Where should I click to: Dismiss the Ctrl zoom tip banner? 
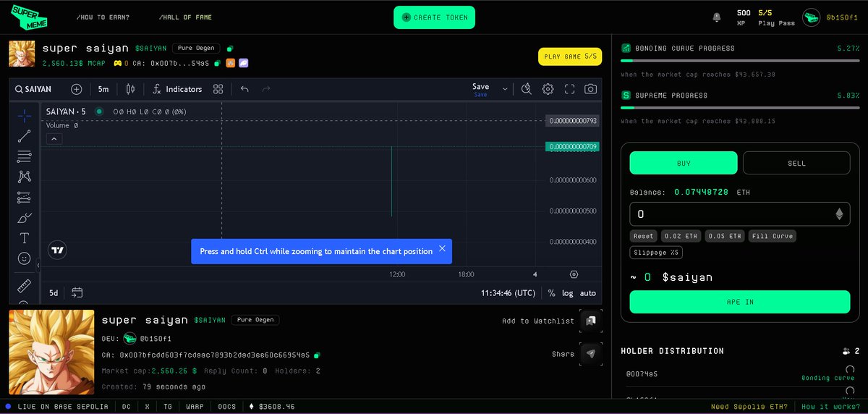(442, 250)
